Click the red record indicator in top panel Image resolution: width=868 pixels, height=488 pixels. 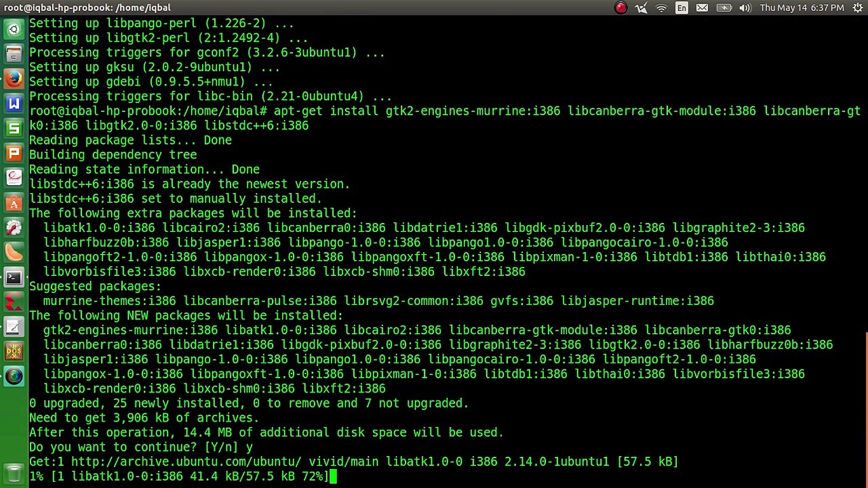click(x=620, y=7)
